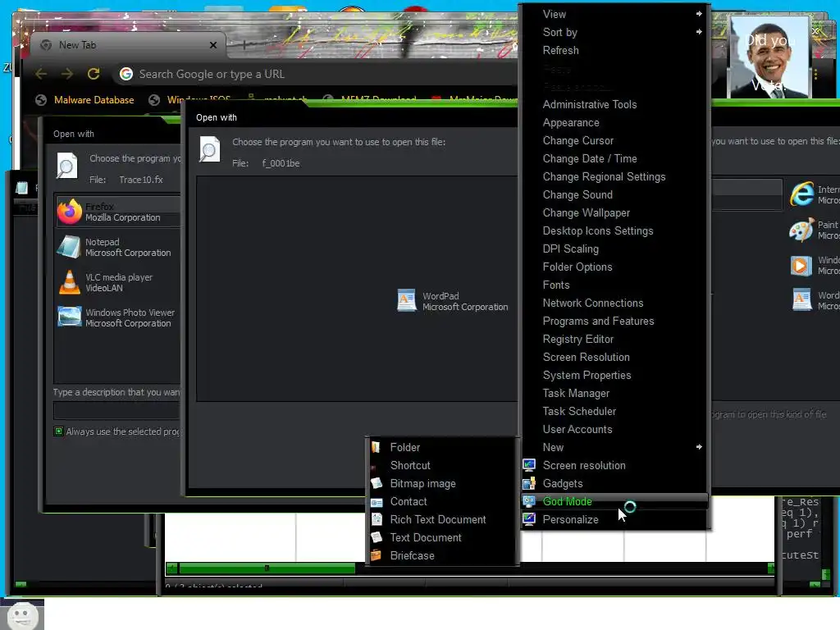Image resolution: width=840 pixels, height=630 pixels.
Task: Create a new Bitmap image
Action: point(442,483)
